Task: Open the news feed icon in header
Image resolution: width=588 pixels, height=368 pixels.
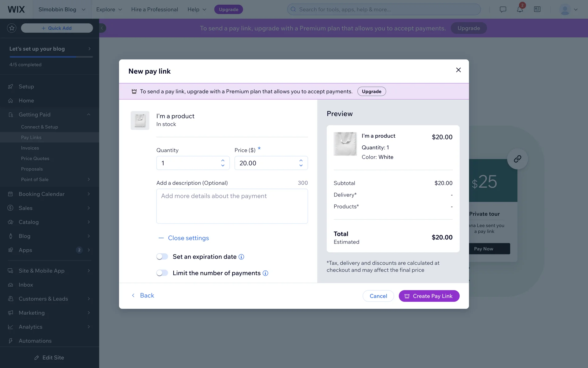Action: [x=537, y=10]
